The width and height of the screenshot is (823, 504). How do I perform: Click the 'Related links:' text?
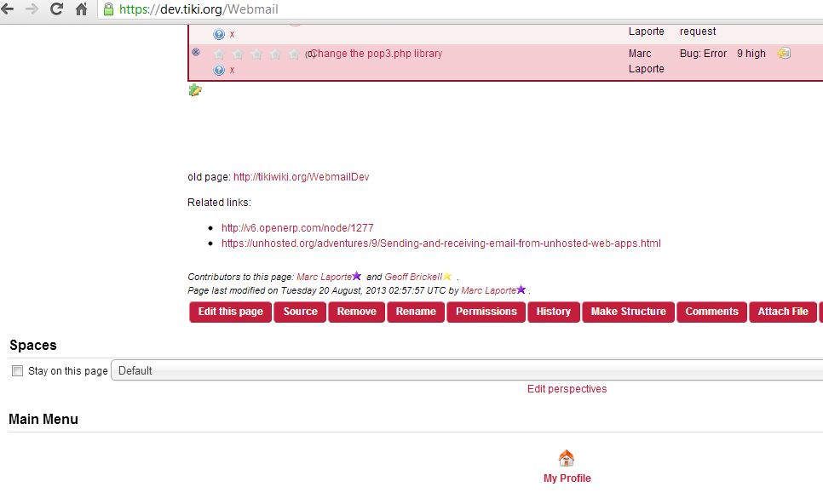[220, 203]
